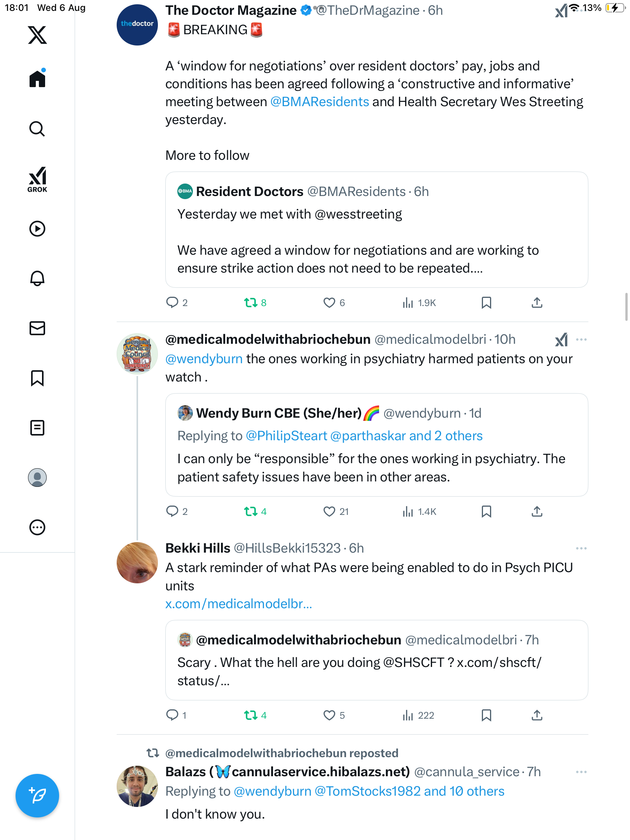Open Bookmarks from the sidebar

click(x=37, y=378)
